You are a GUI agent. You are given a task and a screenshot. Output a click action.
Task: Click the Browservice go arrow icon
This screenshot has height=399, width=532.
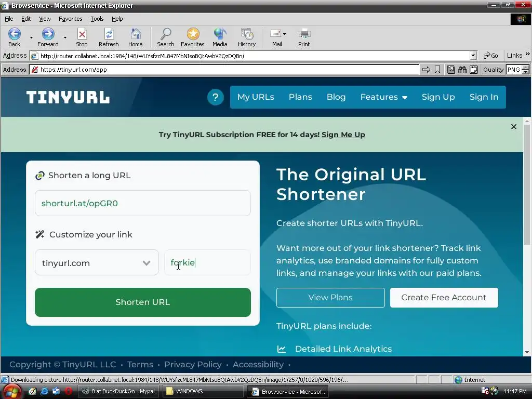pyautogui.click(x=426, y=70)
